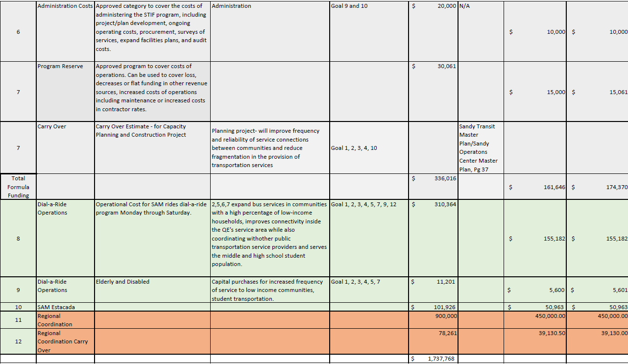Viewport: 628px width, 364px height.
Task: Click the 78,261 amount cell
Action: [x=433, y=341]
